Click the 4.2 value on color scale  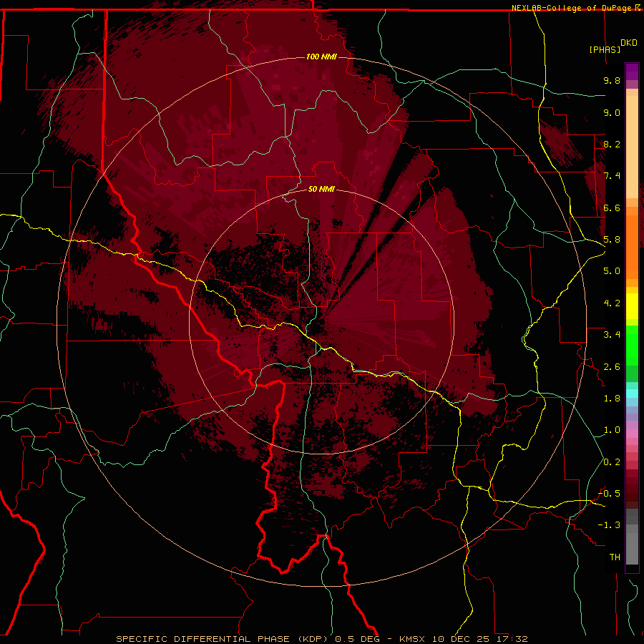612,303
